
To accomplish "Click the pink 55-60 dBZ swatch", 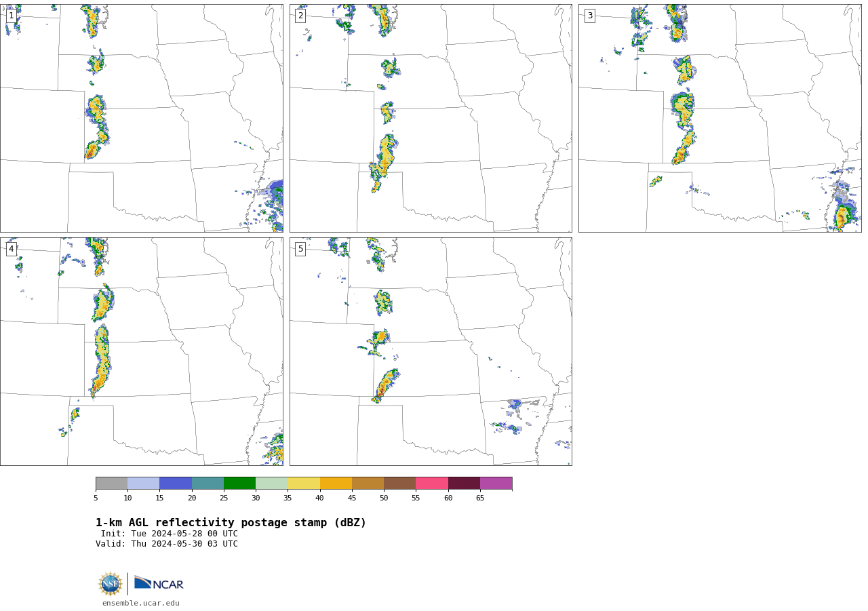I will [432, 484].
